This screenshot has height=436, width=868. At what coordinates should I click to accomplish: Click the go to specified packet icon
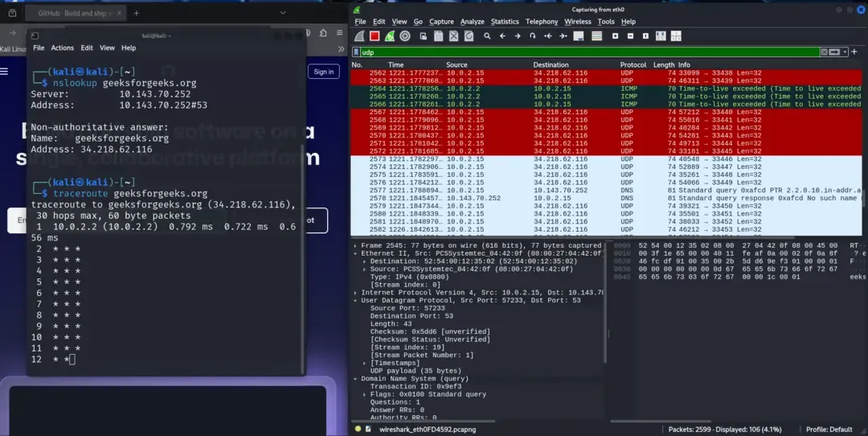(x=533, y=36)
